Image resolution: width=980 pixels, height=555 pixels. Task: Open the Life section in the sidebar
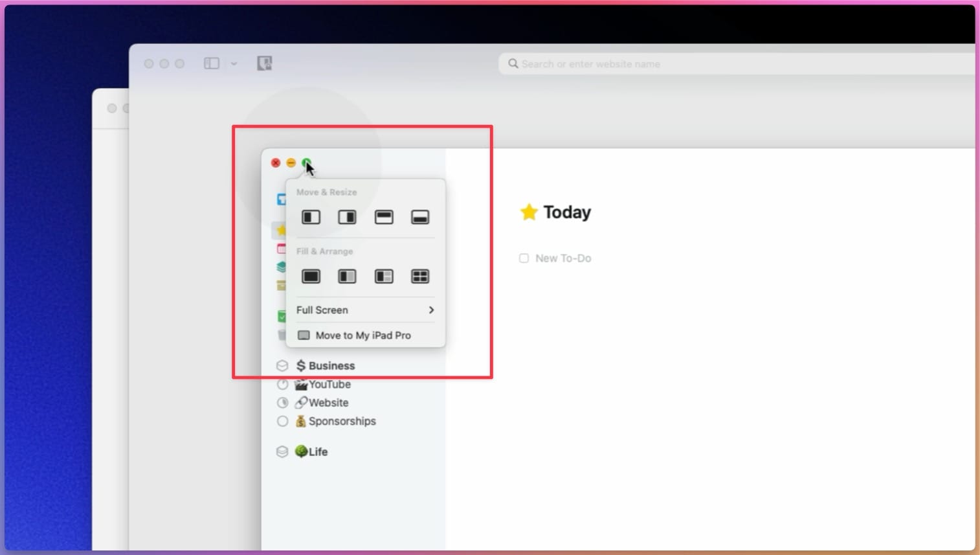[x=317, y=451]
